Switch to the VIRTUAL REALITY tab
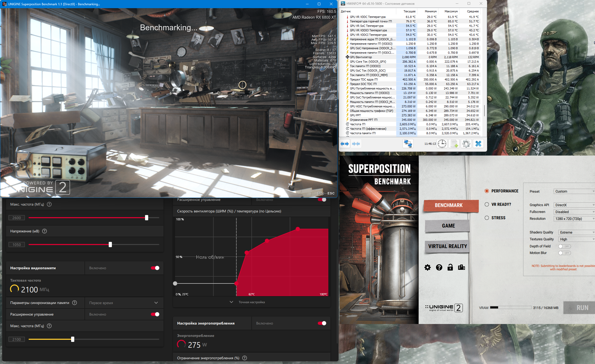The height and width of the screenshot is (364, 595). (447, 246)
